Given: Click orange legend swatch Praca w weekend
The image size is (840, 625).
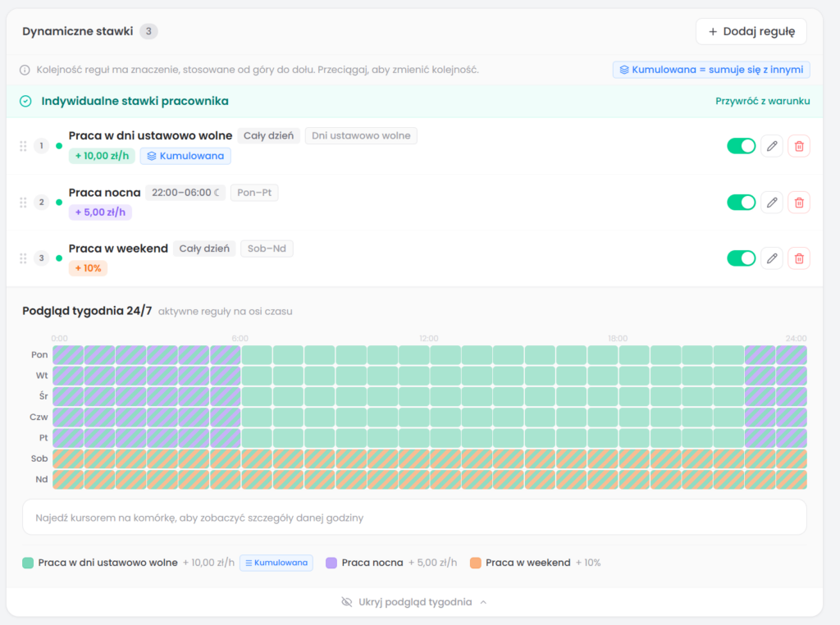Looking at the screenshot, I should point(475,563).
